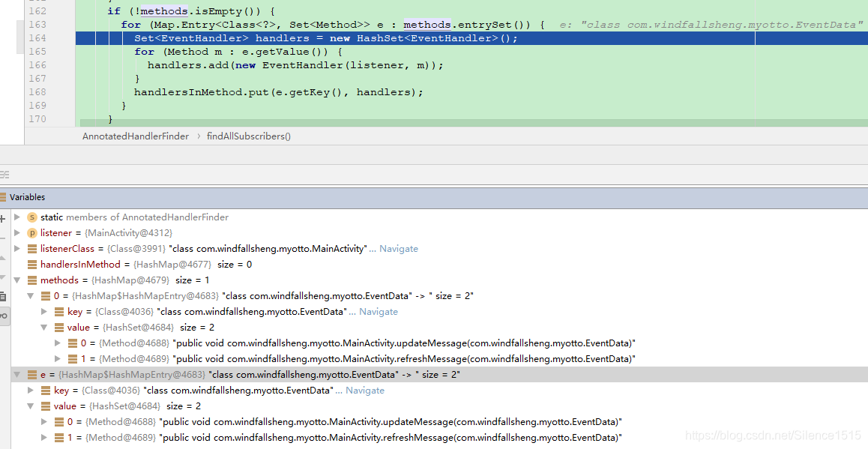Expand refreshMessage Method@4689 under methods
The width and height of the screenshot is (868, 449).
tap(58, 359)
